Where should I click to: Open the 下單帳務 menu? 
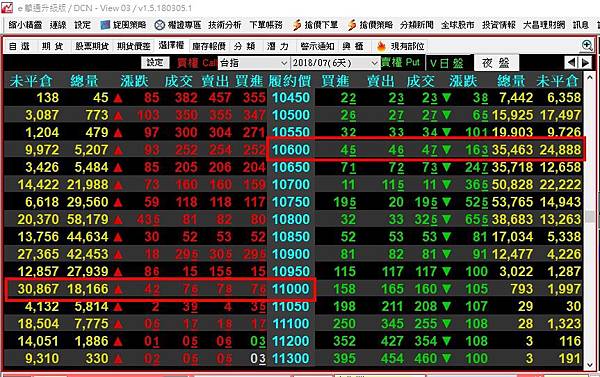tap(266, 25)
